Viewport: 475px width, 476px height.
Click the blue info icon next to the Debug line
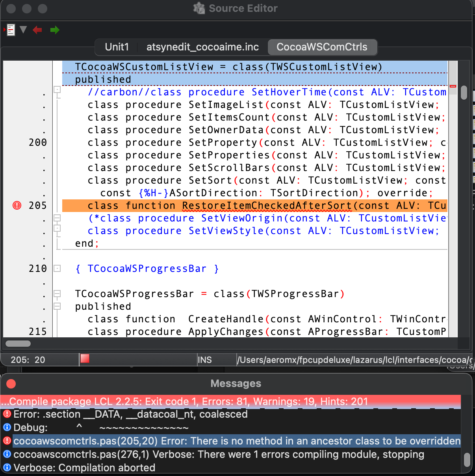[x=7, y=428]
